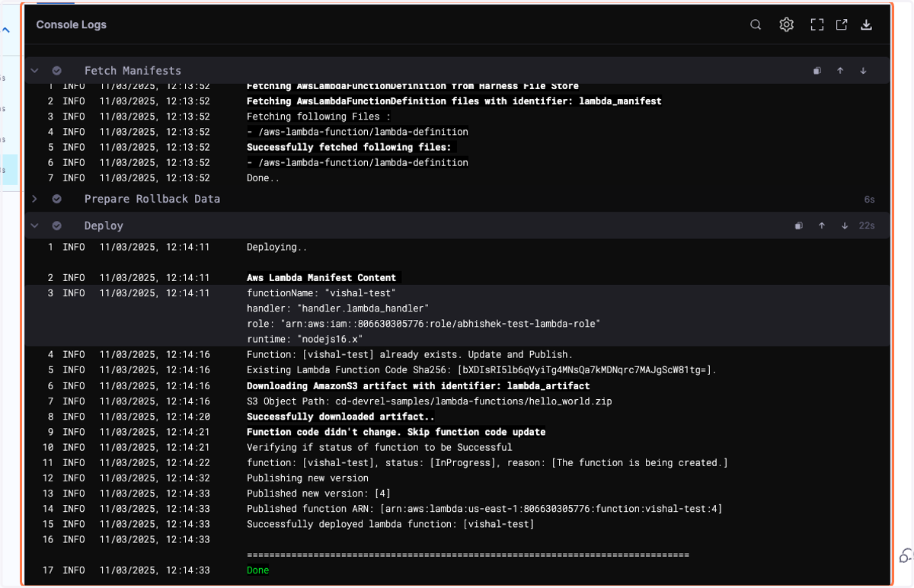This screenshot has width=914, height=588.
Task: Collapse the left sidebar blue chevron
Action: tap(6, 31)
